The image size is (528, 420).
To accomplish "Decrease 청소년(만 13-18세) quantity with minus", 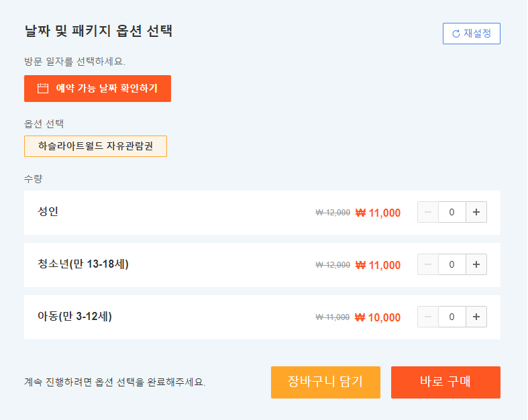I will click(x=428, y=264).
